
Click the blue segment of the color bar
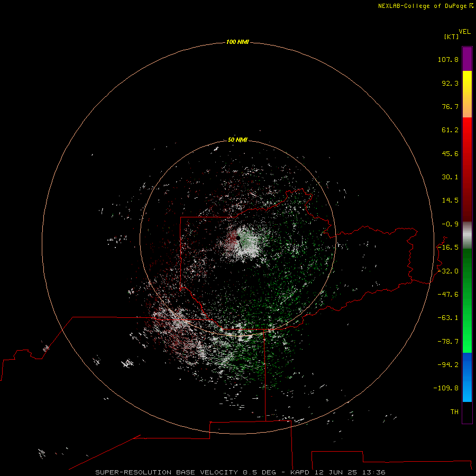click(x=467, y=377)
